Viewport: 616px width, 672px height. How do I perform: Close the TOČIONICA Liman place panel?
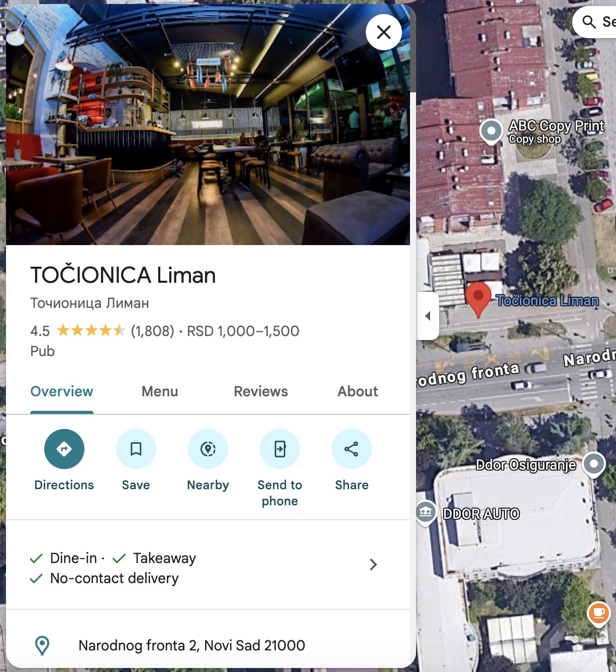pyautogui.click(x=384, y=32)
